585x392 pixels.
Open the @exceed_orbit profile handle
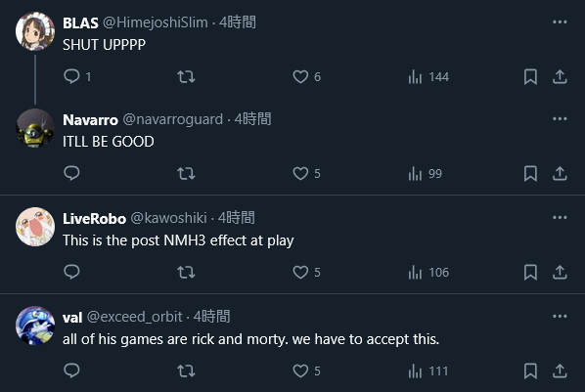pos(135,317)
